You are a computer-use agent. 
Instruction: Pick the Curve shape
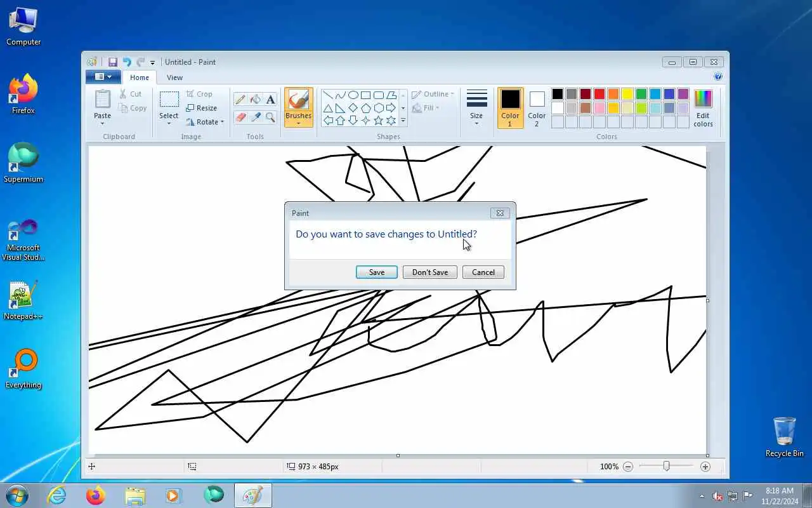point(341,95)
